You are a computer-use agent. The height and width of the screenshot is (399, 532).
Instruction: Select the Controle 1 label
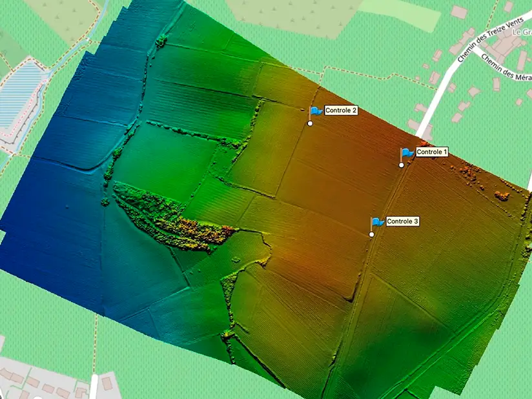coord(432,152)
